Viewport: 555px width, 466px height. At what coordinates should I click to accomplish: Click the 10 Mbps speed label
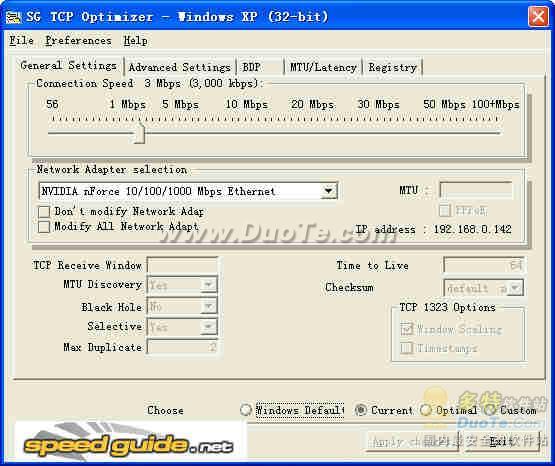(247, 104)
